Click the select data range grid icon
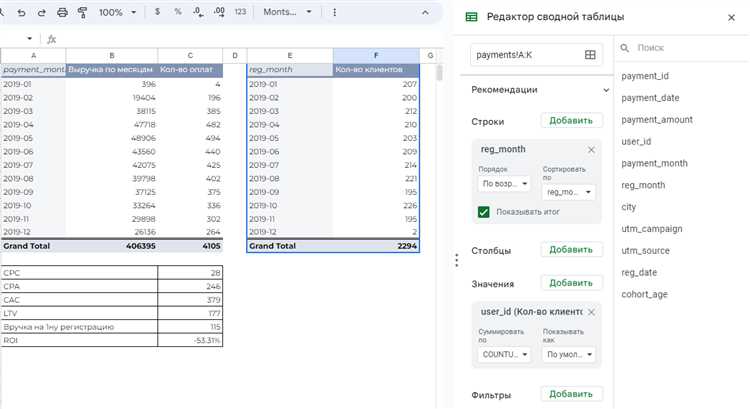This screenshot has height=409, width=750. pyautogui.click(x=590, y=55)
